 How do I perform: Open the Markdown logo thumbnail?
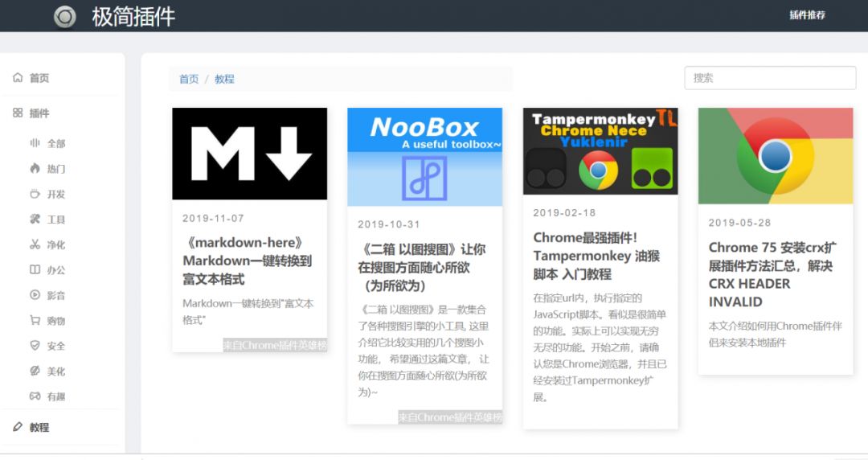tap(250, 154)
